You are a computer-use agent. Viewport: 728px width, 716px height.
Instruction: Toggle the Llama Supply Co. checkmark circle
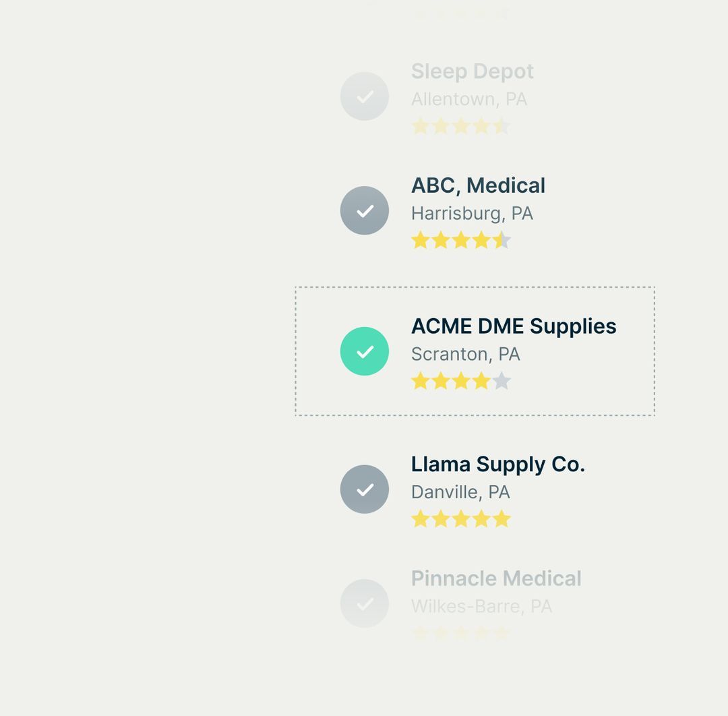click(x=365, y=489)
